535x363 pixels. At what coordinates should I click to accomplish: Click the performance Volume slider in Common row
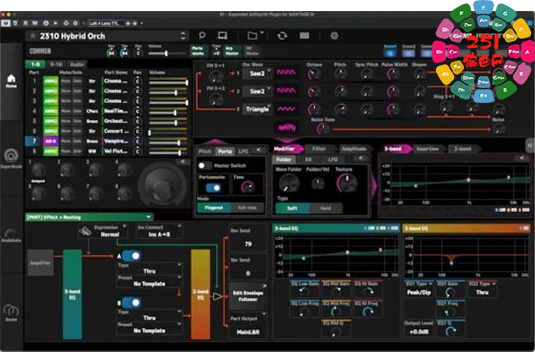pos(167,54)
